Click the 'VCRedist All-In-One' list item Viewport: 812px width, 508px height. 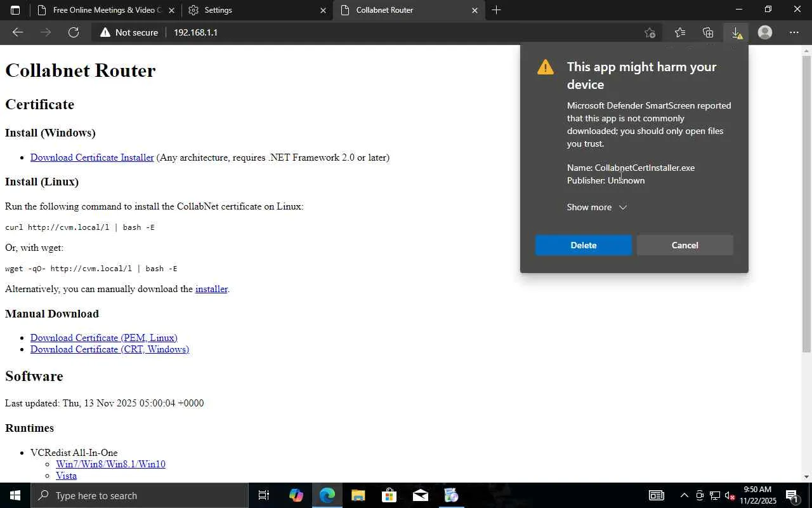[74, 453]
